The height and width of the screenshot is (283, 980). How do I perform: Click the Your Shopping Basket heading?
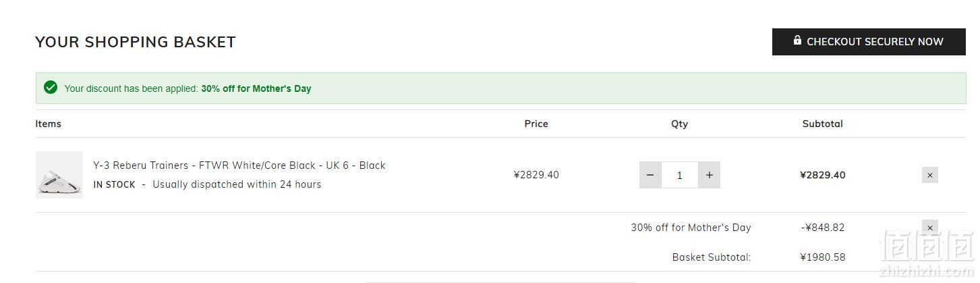pyautogui.click(x=136, y=42)
